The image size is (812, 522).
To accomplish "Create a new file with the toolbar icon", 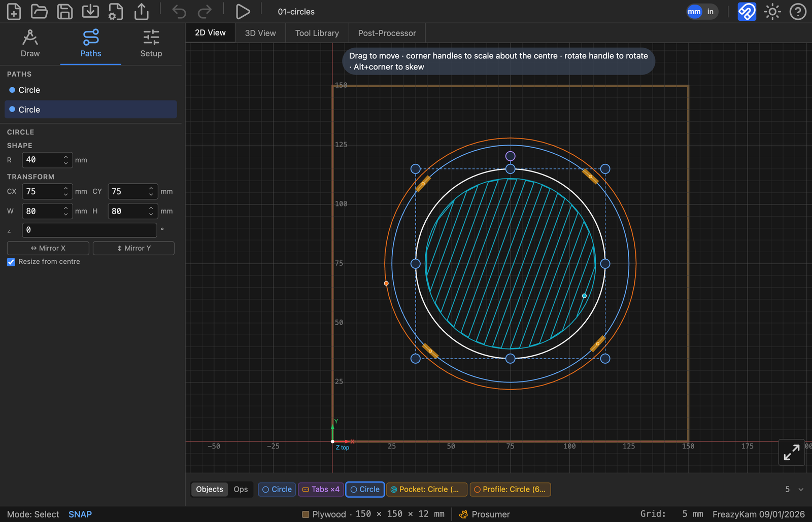I will (14, 11).
